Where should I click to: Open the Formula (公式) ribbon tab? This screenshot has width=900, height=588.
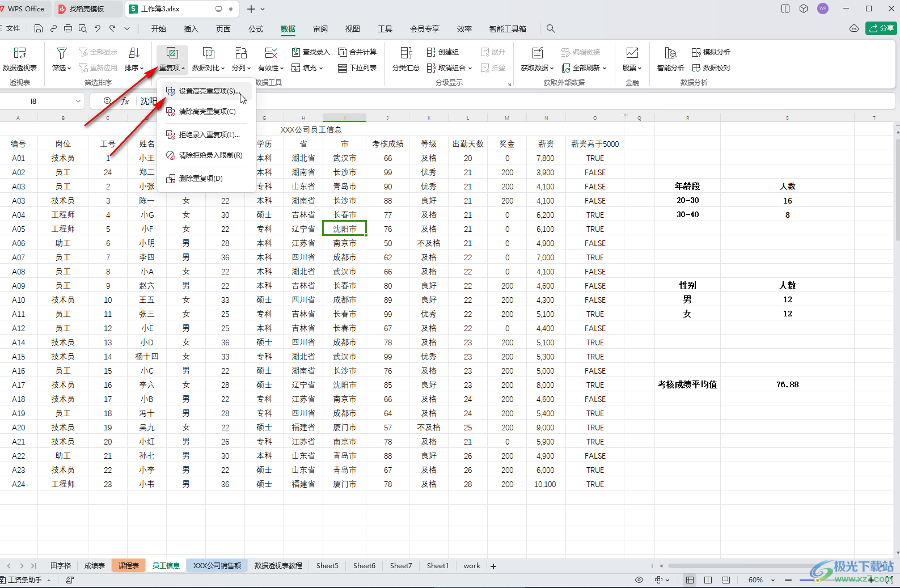point(256,29)
